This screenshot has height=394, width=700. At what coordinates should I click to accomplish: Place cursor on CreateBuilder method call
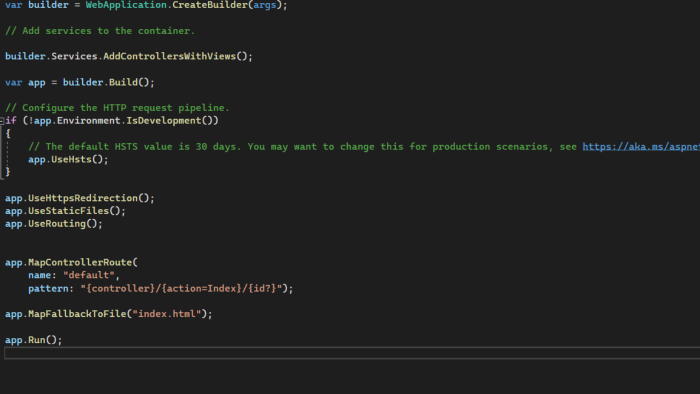click(x=210, y=5)
